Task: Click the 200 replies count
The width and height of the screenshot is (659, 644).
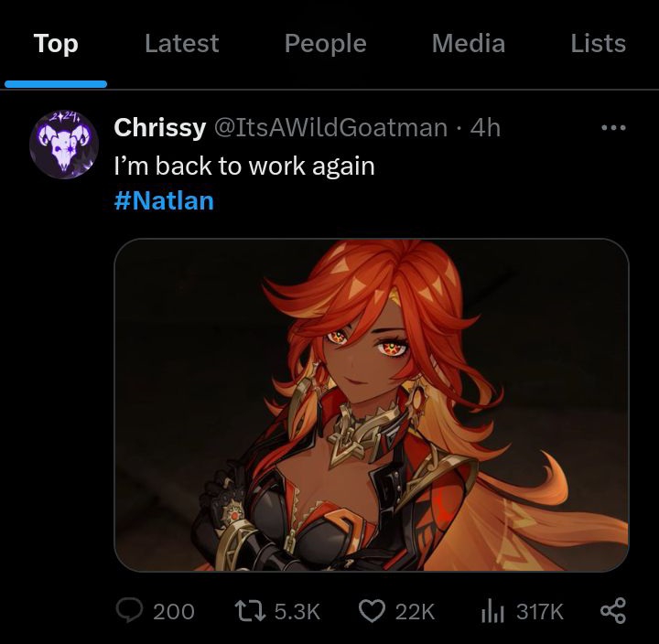Action: [173, 611]
